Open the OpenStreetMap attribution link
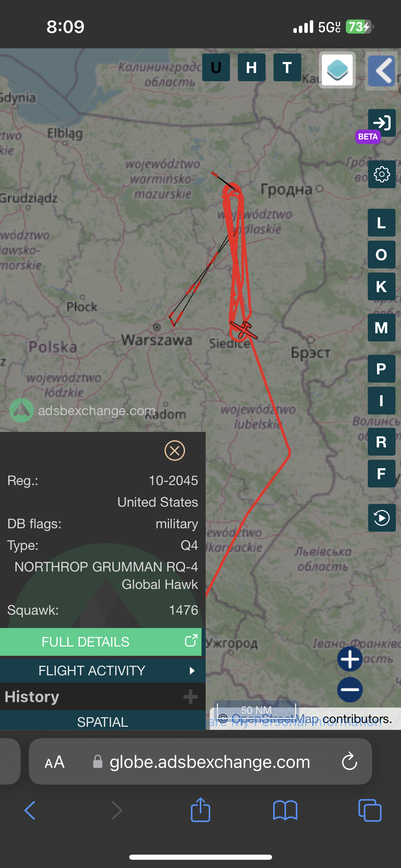The height and width of the screenshot is (868, 401). pyautogui.click(x=275, y=719)
